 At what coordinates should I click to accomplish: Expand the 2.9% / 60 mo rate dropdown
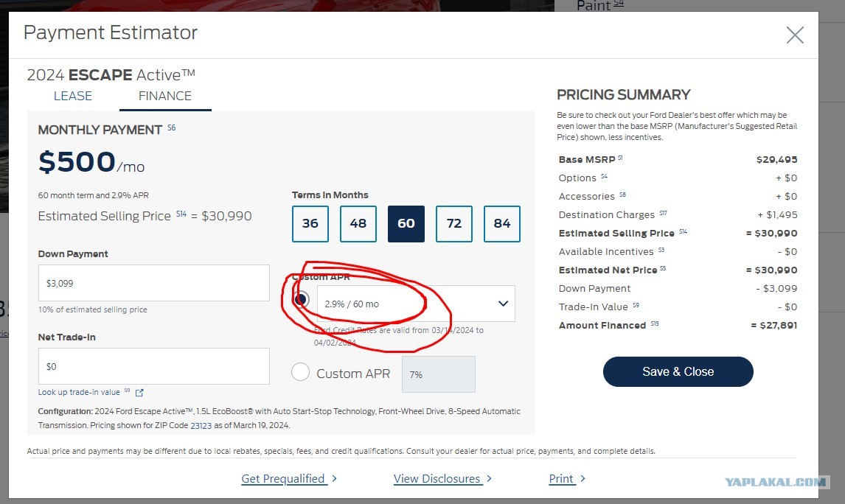click(416, 304)
